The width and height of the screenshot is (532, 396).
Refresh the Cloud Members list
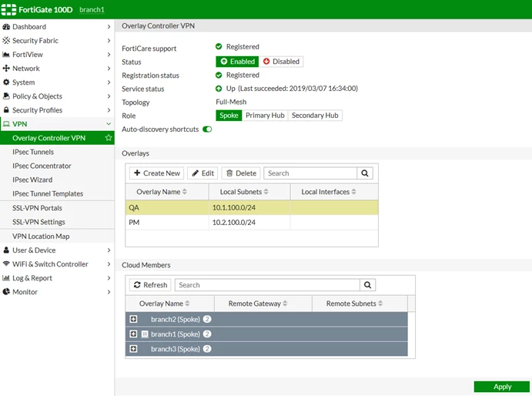(150, 285)
